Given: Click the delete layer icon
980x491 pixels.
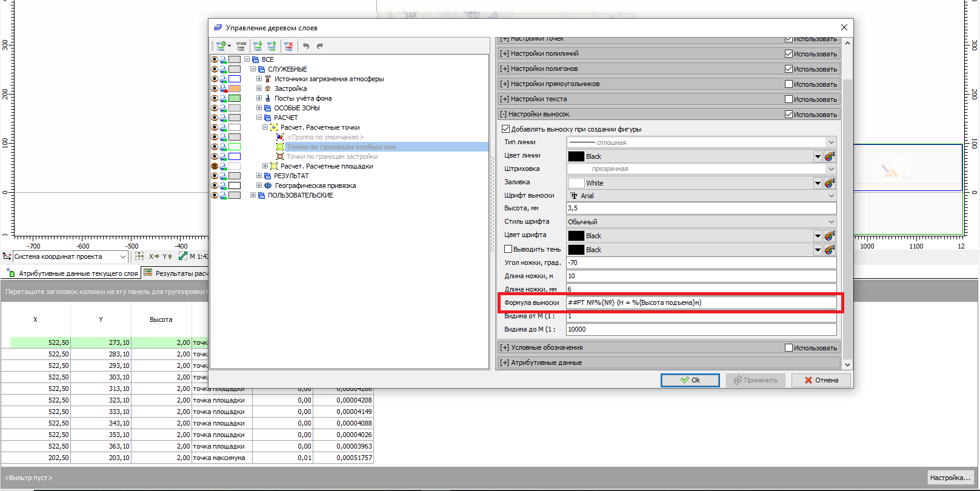Looking at the screenshot, I should 288,46.
